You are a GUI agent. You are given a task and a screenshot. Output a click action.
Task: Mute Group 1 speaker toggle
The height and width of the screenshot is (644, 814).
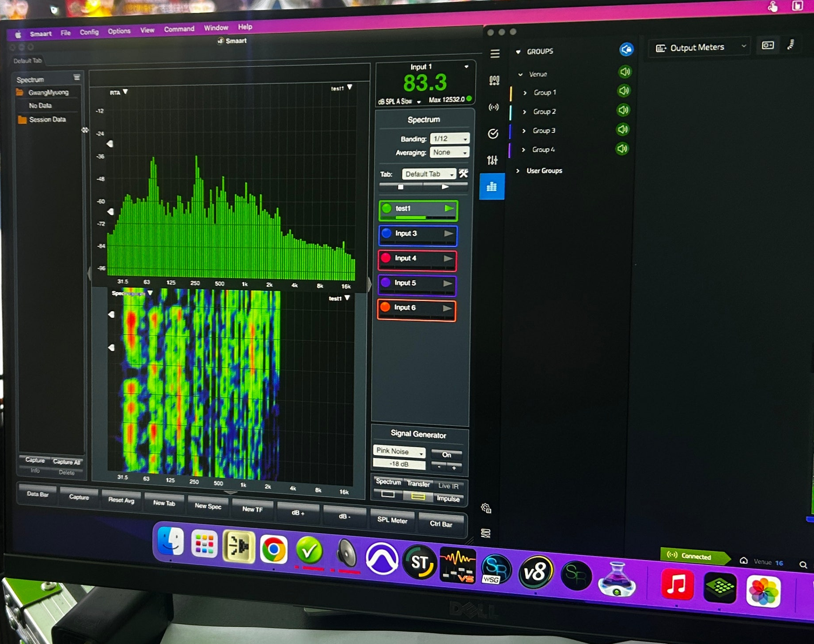[x=624, y=91]
